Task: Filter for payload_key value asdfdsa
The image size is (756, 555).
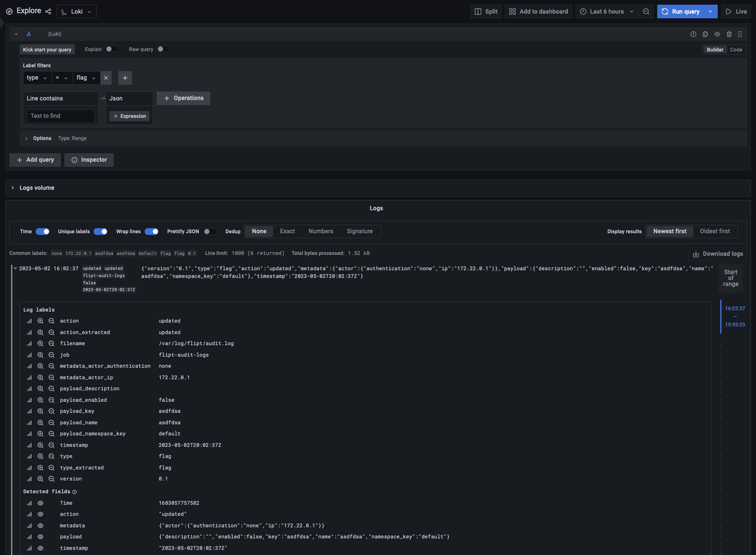Action: [40, 411]
